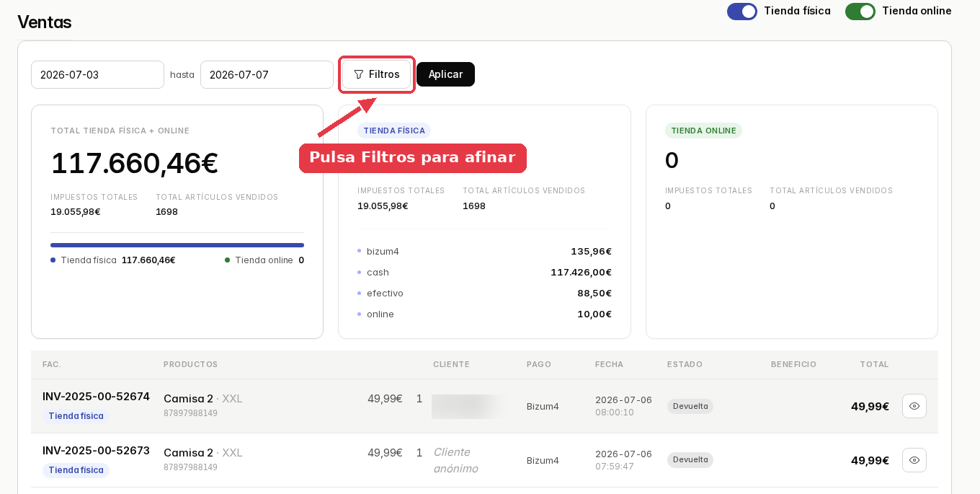Click the PAGO column header
The width and height of the screenshot is (980, 494).
click(539, 365)
